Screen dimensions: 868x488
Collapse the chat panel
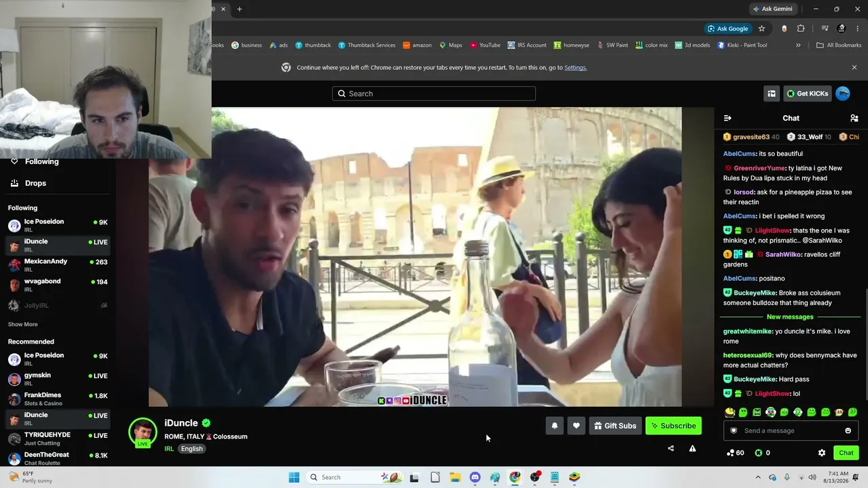[x=728, y=118]
